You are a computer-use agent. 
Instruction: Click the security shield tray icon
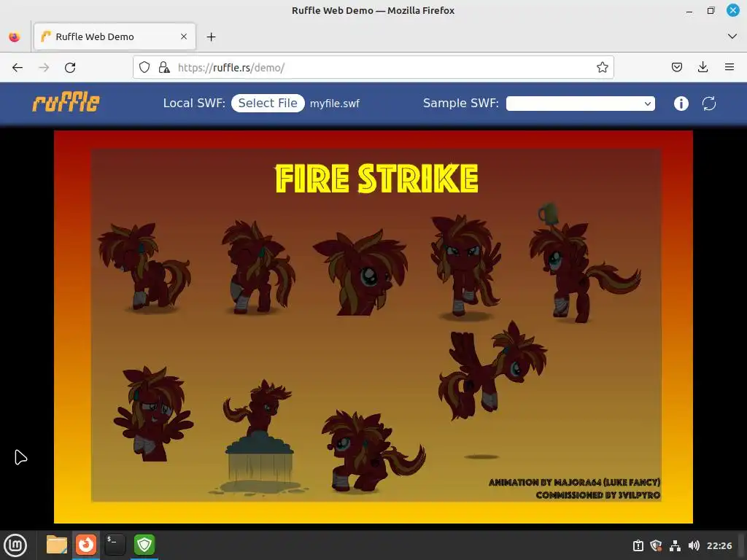657,545
